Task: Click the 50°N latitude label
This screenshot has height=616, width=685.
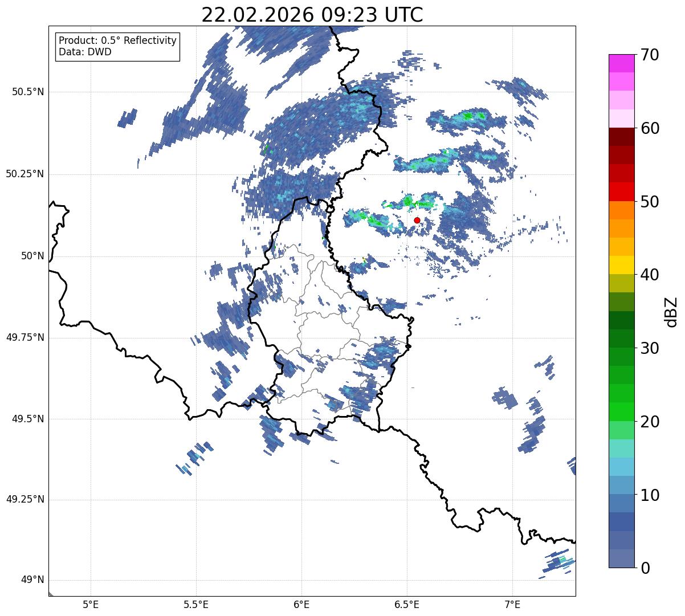Action: (x=32, y=256)
